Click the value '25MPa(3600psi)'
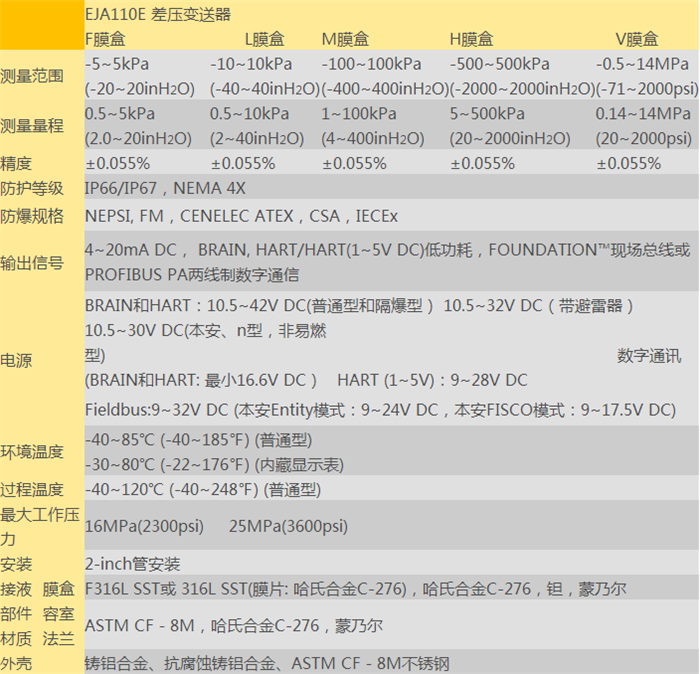Viewport: 700px width, 674px height. 288,526
